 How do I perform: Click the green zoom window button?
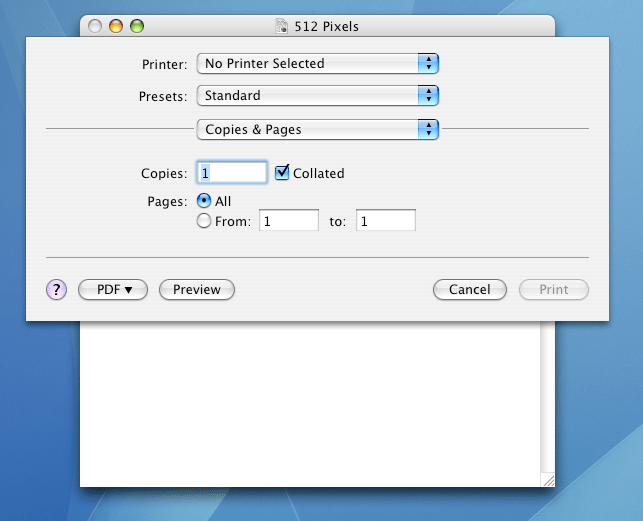tap(137, 26)
